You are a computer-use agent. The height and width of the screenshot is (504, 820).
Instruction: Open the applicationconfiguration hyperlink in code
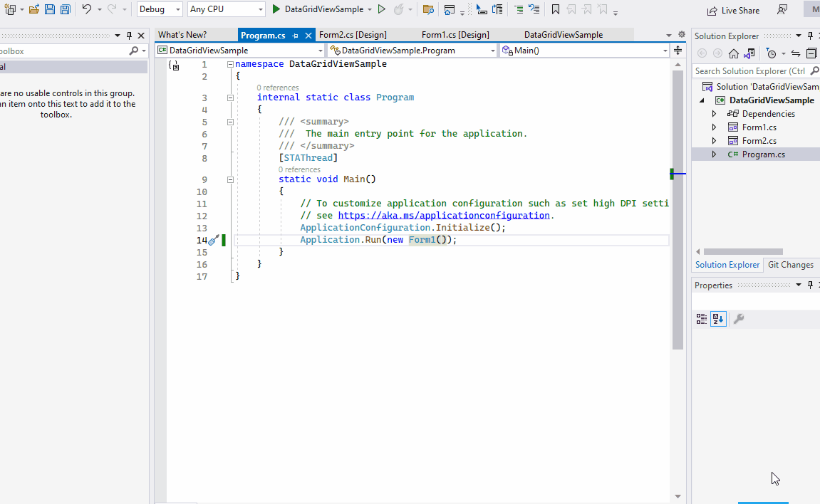tap(444, 215)
